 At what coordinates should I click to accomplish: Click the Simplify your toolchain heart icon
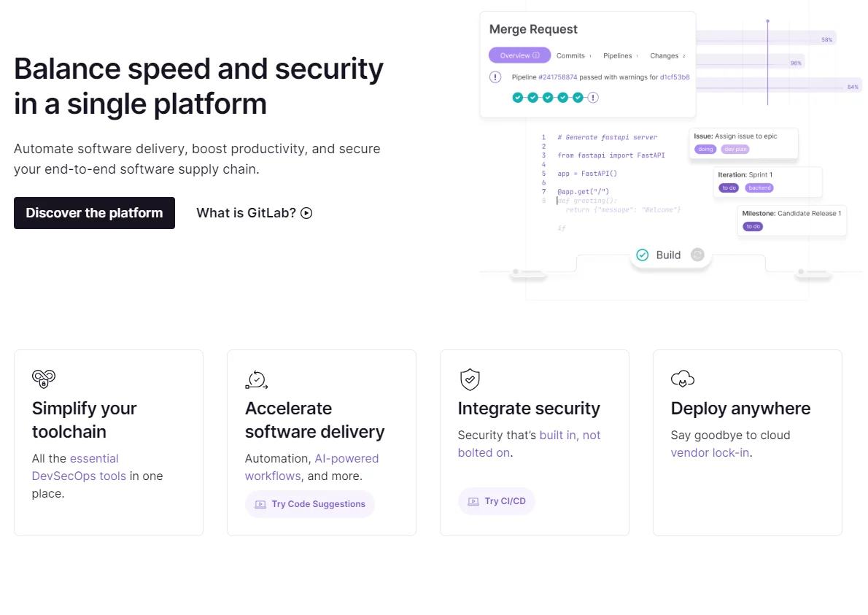tap(44, 379)
